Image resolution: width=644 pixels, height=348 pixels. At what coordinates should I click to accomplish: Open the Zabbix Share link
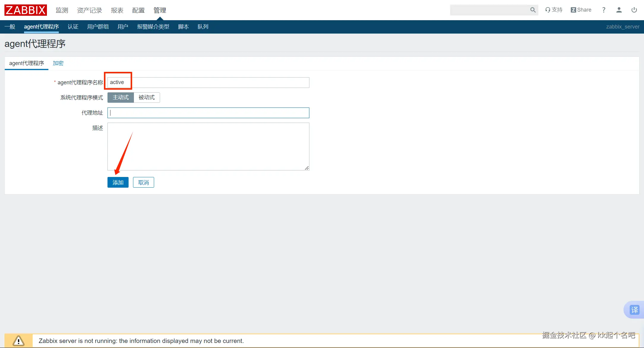pyautogui.click(x=581, y=10)
